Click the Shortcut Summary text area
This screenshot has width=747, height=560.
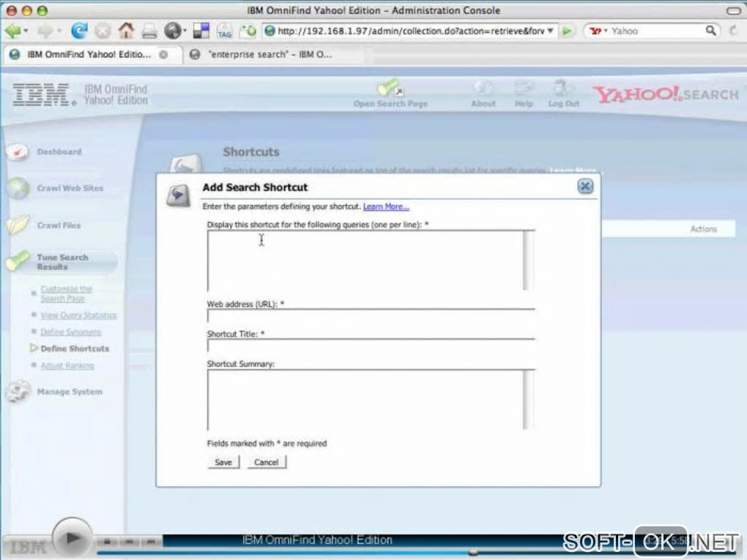[x=365, y=400]
